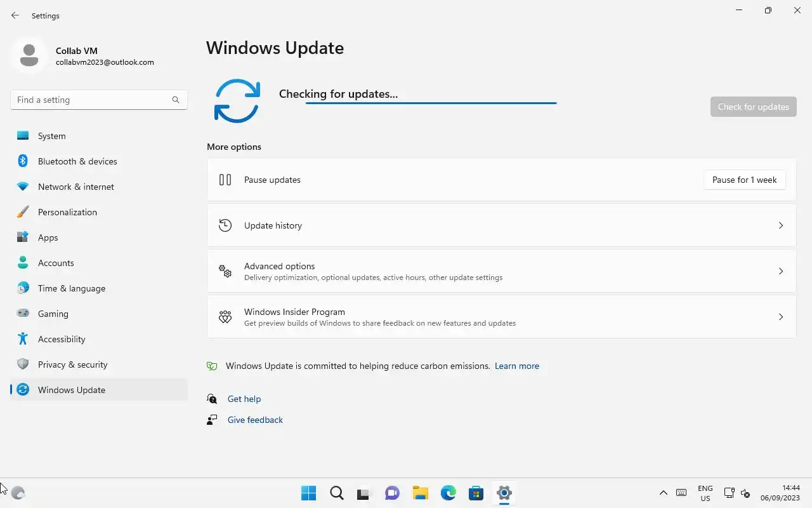Go to Network & internet page

point(99,187)
